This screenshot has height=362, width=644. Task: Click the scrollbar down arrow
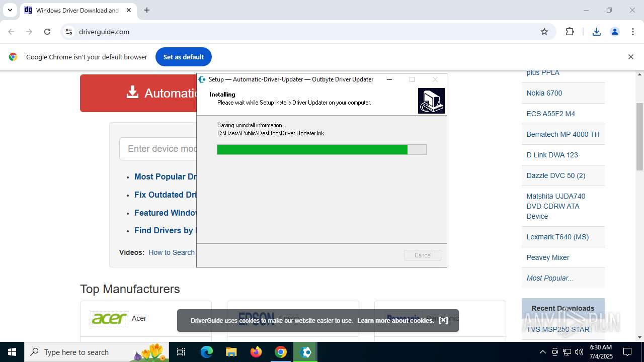[x=640, y=337]
